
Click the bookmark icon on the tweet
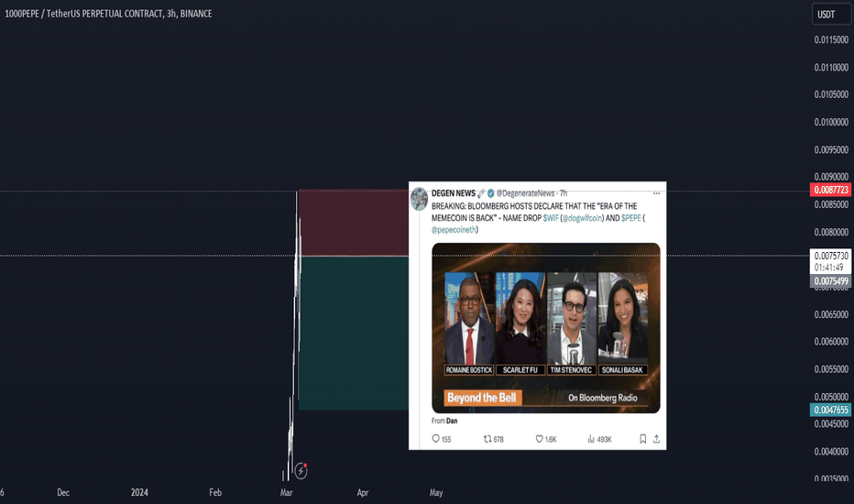point(642,439)
